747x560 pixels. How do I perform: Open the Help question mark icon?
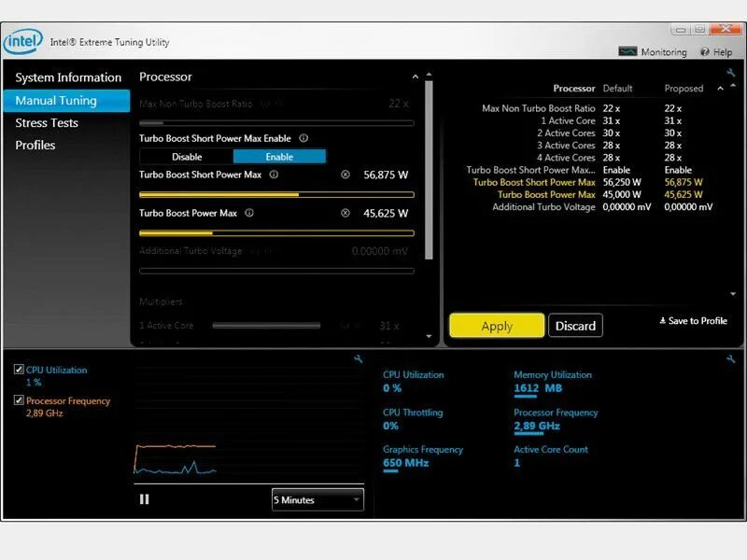(705, 52)
